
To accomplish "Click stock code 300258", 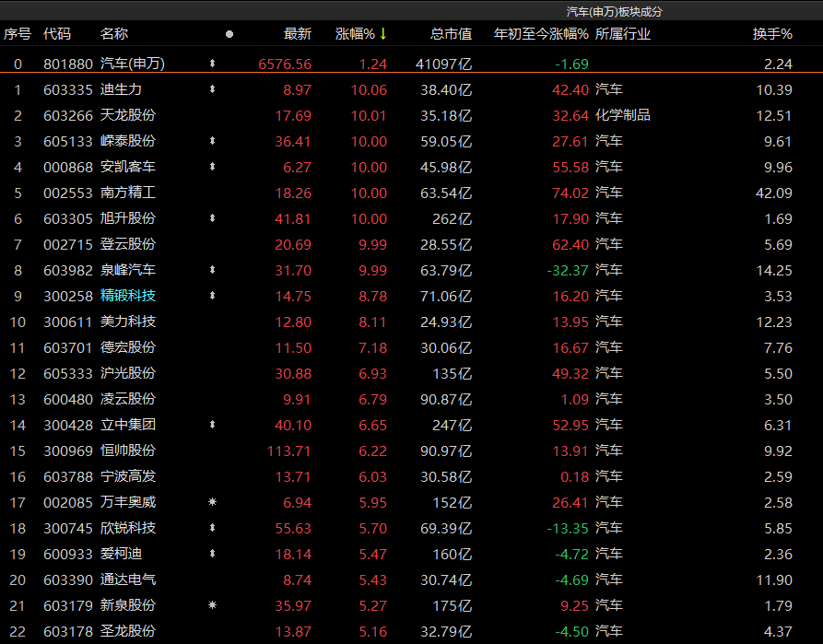I will coord(68,296).
